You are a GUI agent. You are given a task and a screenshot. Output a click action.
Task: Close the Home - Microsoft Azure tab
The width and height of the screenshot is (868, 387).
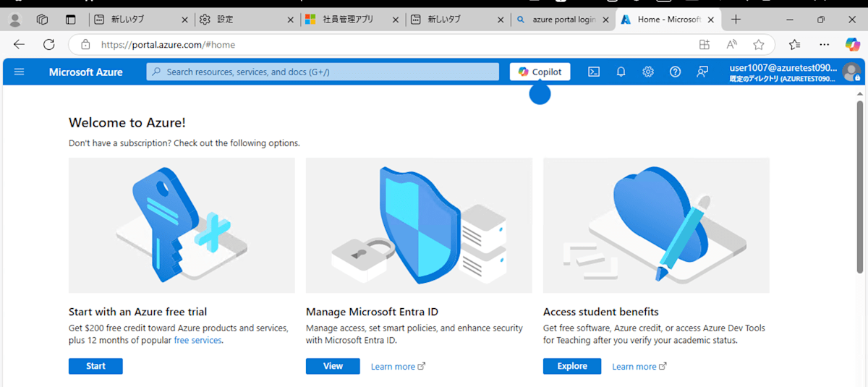point(710,20)
